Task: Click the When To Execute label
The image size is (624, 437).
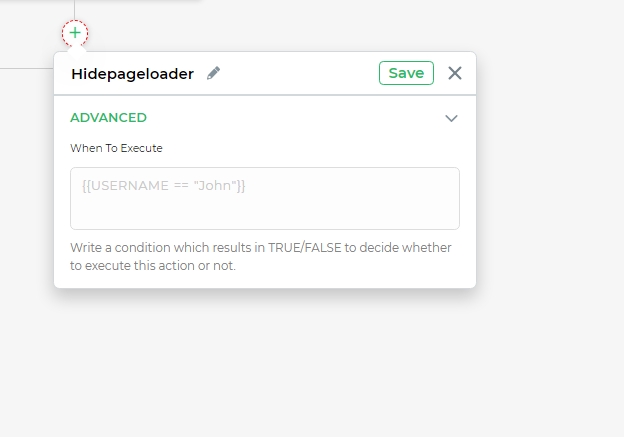Action: coord(116,148)
